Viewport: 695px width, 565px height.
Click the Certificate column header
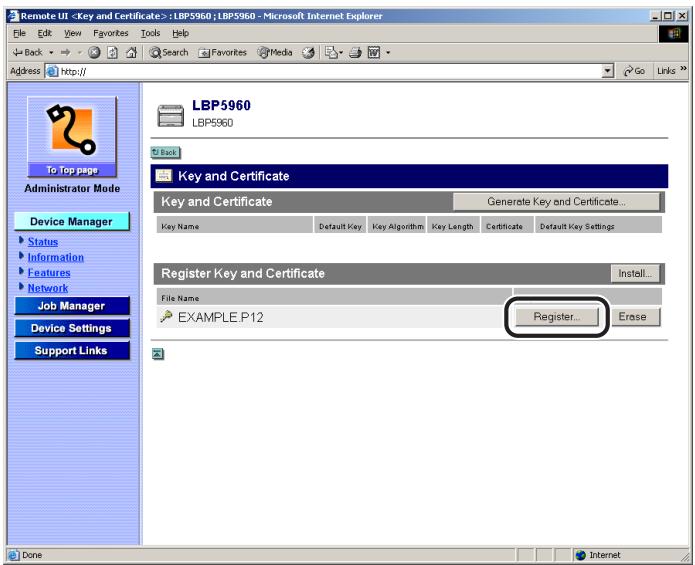click(x=507, y=226)
